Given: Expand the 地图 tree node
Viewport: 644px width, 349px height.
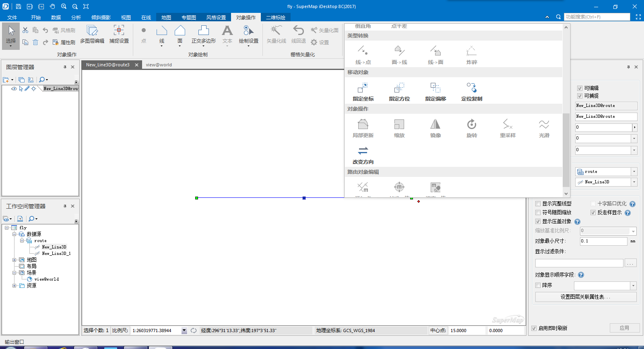Looking at the screenshot, I should (14, 260).
